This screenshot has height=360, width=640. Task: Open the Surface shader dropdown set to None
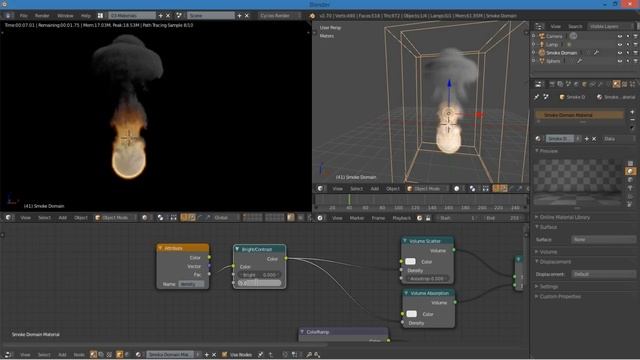point(604,240)
